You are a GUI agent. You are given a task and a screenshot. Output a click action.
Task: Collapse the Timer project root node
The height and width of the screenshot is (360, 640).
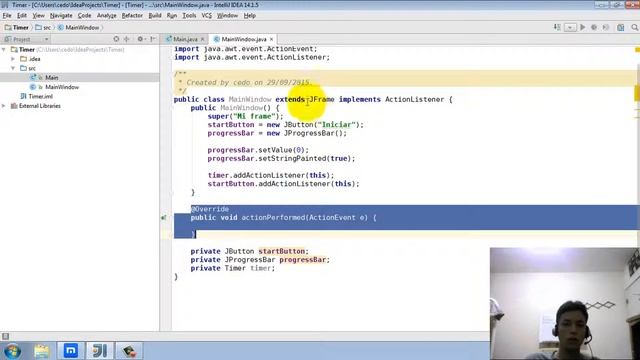coord(4,49)
